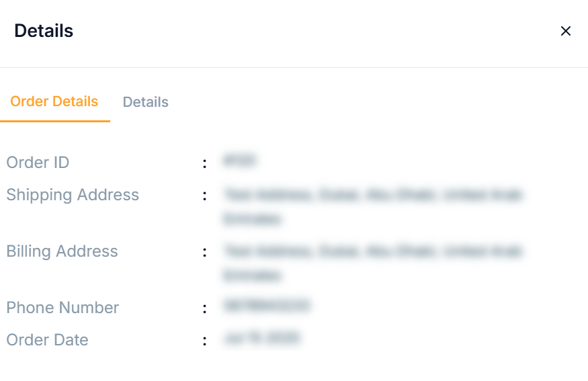The width and height of the screenshot is (588, 381).
Task: Click the colon beside Order Date
Action: click(x=204, y=341)
